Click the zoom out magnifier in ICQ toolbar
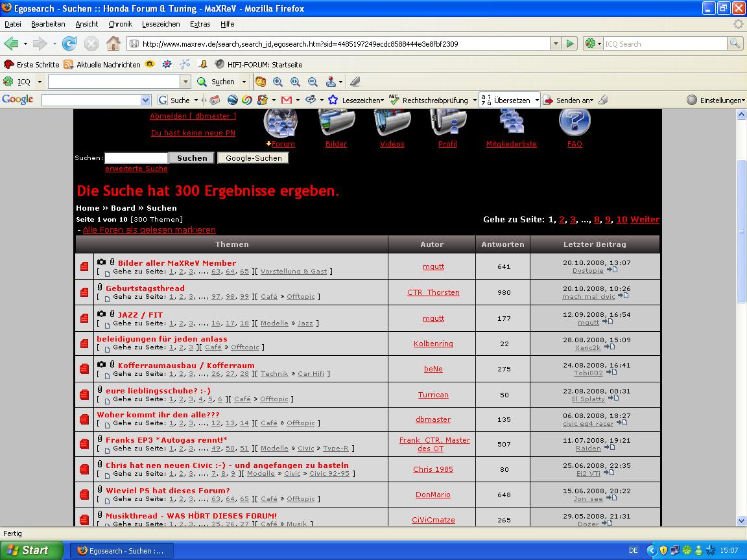 click(313, 82)
